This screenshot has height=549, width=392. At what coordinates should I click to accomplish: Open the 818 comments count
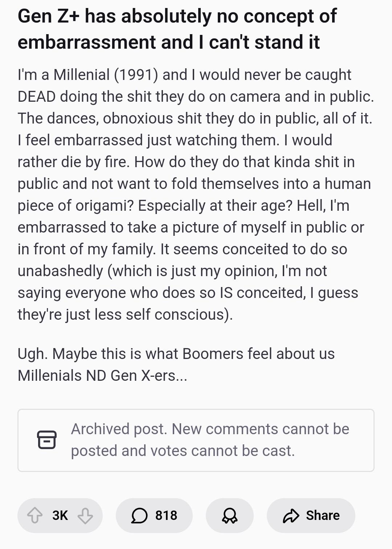tap(166, 515)
